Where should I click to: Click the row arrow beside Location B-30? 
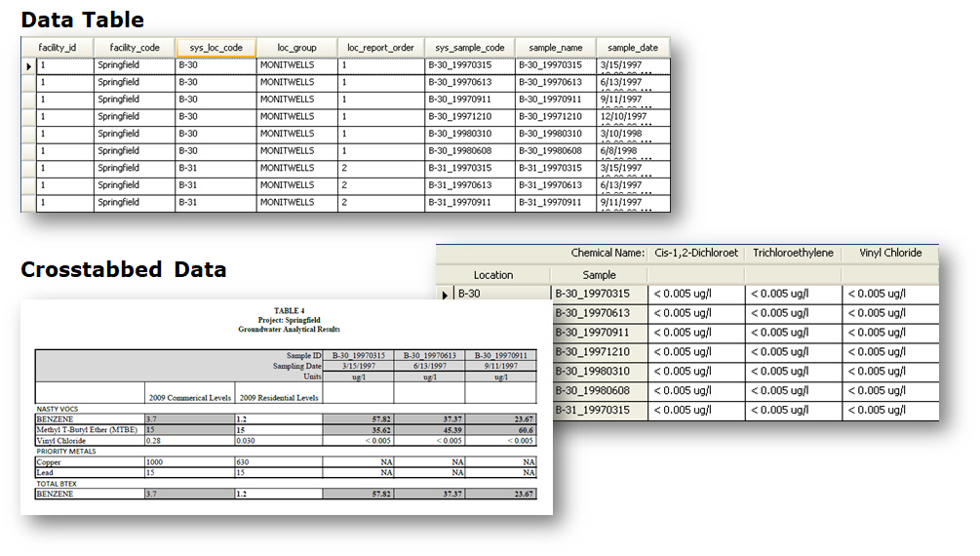[x=446, y=294]
